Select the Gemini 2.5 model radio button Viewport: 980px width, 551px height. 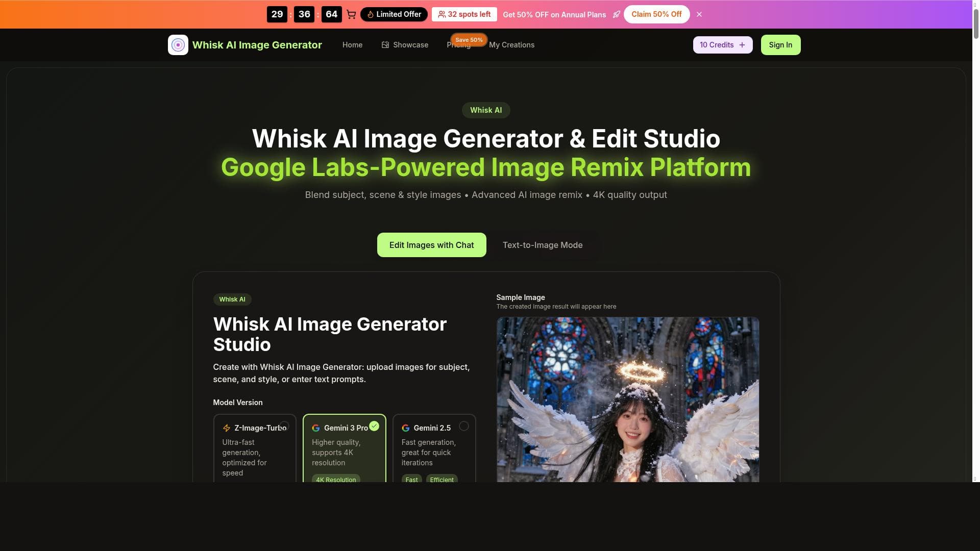click(x=464, y=426)
